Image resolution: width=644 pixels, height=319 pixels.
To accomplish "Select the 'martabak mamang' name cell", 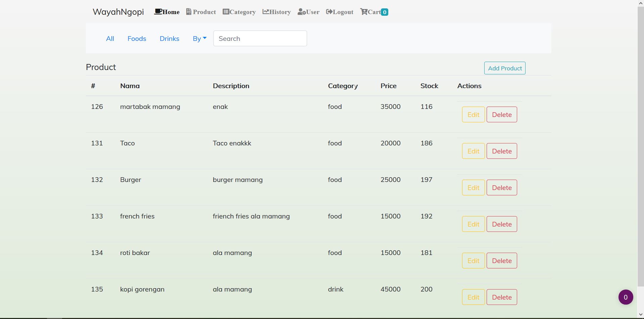I will [150, 107].
